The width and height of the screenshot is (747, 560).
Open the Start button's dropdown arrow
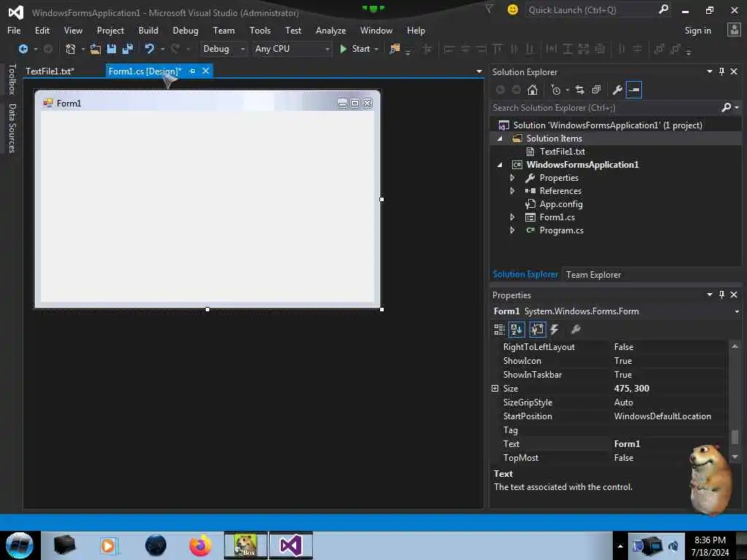[376, 49]
